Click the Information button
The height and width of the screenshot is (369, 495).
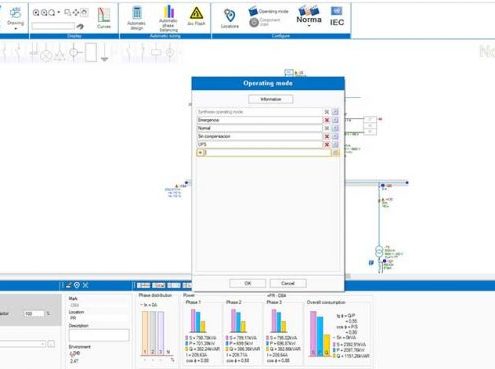[271, 99]
